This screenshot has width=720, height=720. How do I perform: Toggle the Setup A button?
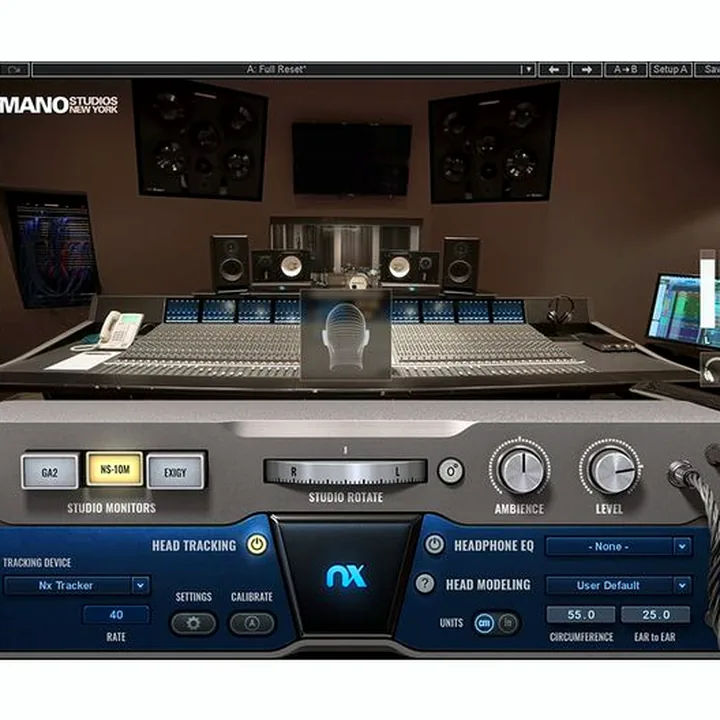670,70
